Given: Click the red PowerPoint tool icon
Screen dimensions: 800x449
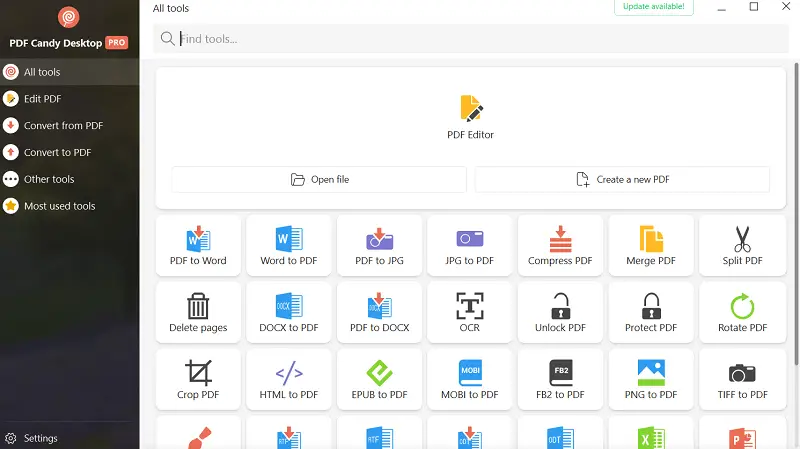Looking at the screenshot, I should (x=742, y=438).
